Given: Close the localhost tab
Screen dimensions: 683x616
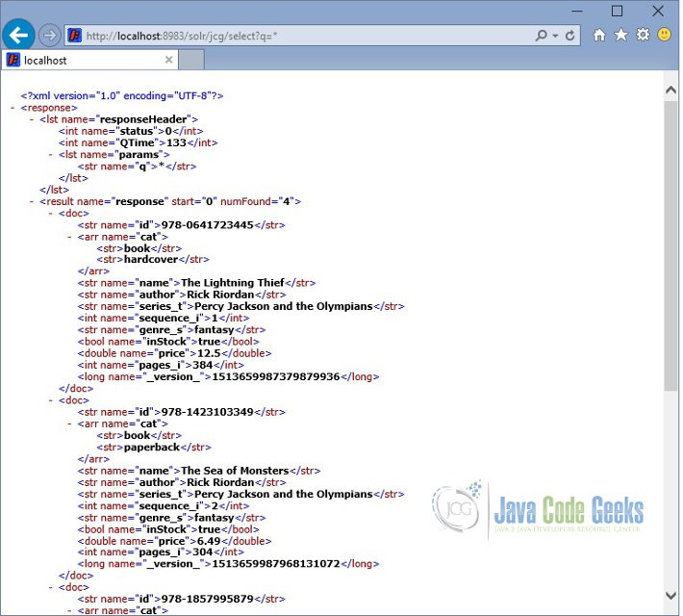Looking at the screenshot, I should (169, 60).
